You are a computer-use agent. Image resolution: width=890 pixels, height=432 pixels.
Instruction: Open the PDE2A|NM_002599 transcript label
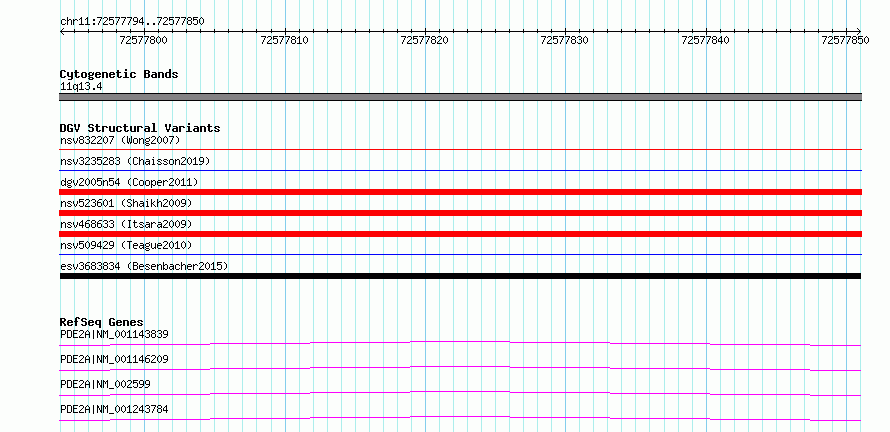coord(105,384)
